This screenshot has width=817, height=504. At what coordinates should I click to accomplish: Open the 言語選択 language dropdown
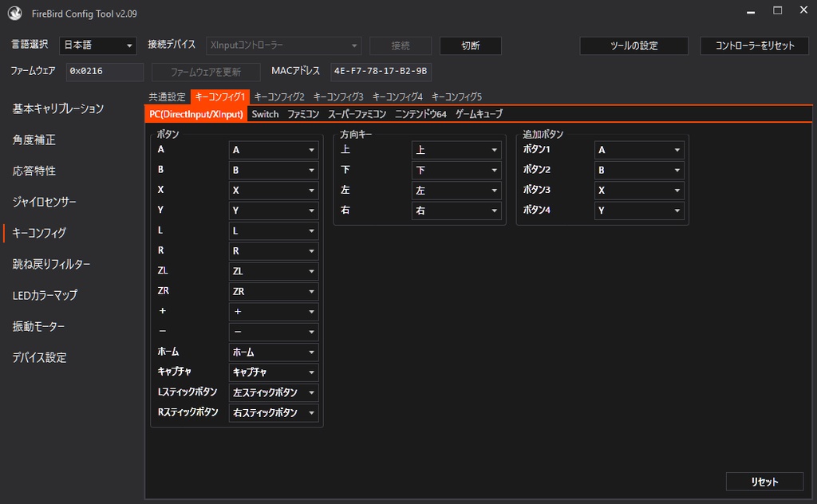click(x=97, y=45)
